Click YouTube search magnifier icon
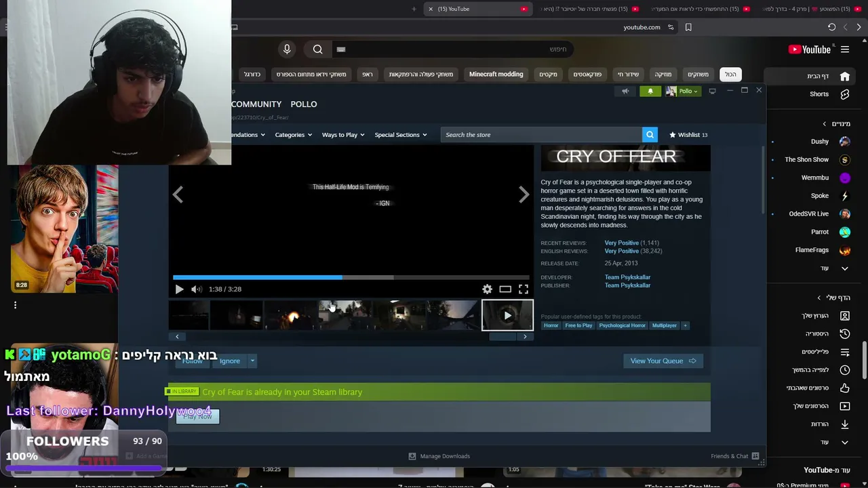The height and width of the screenshot is (488, 868). coord(317,49)
